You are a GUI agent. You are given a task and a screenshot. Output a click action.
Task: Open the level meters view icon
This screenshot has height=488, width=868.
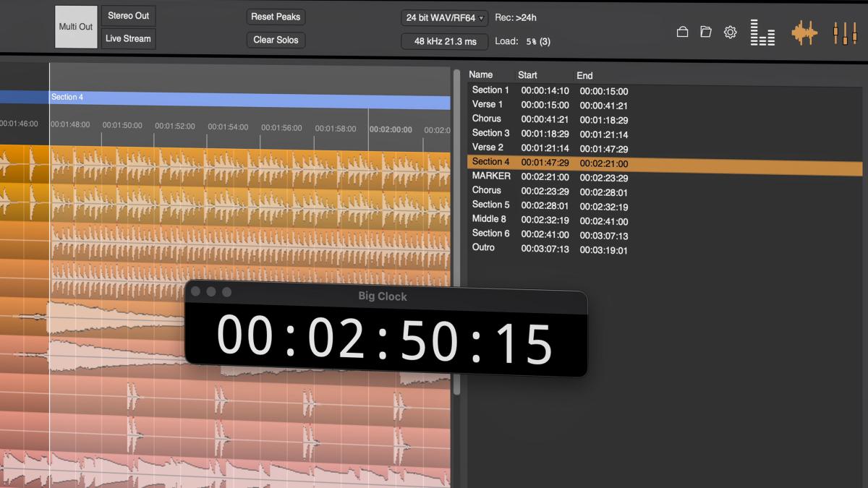pyautogui.click(x=762, y=33)
